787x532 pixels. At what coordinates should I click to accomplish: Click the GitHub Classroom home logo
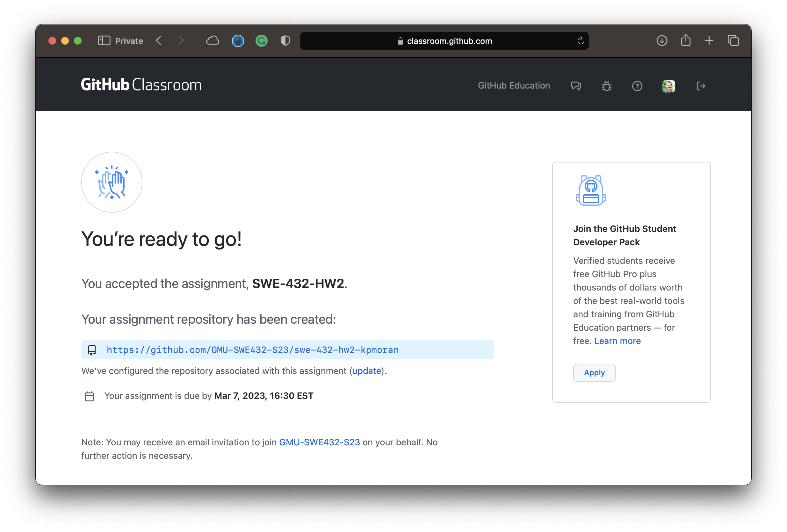141,84
